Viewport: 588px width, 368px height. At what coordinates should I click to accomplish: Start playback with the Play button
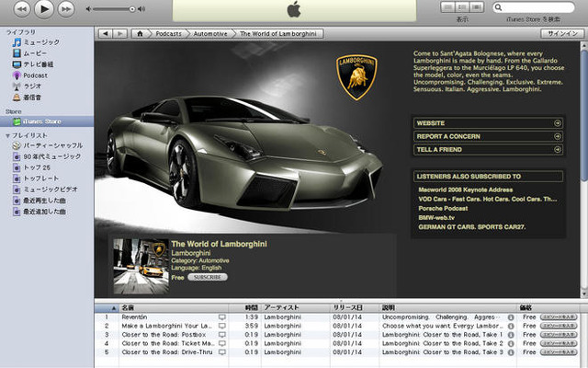pyautogui.click(x=44, y=9)
